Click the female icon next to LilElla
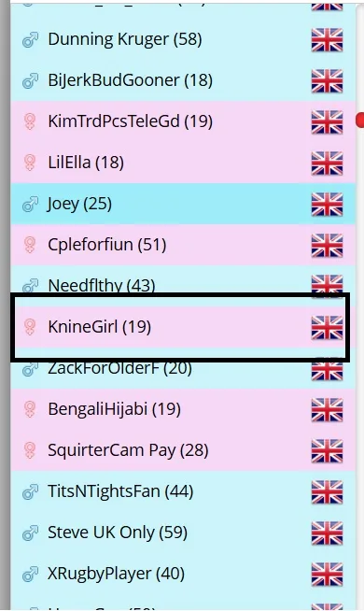 (30, 163)
